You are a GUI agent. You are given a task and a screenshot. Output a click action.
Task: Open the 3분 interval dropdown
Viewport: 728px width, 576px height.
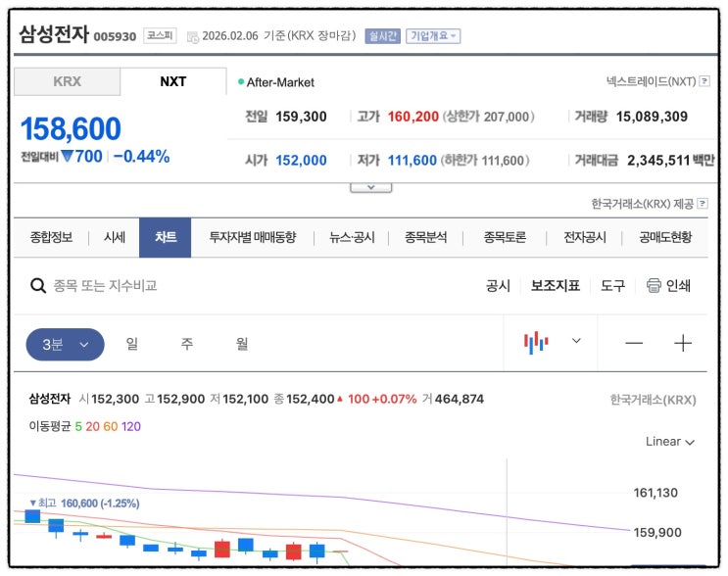[65, 345]
